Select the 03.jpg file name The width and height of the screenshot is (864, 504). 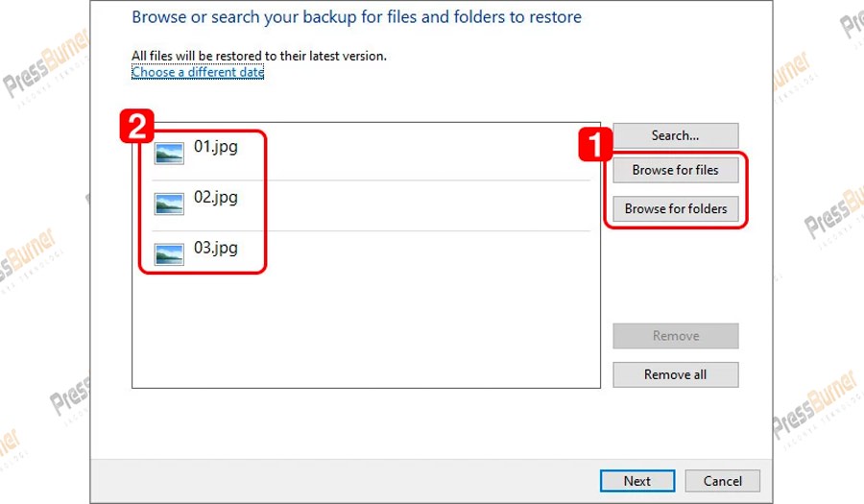(x=215, y=248)
